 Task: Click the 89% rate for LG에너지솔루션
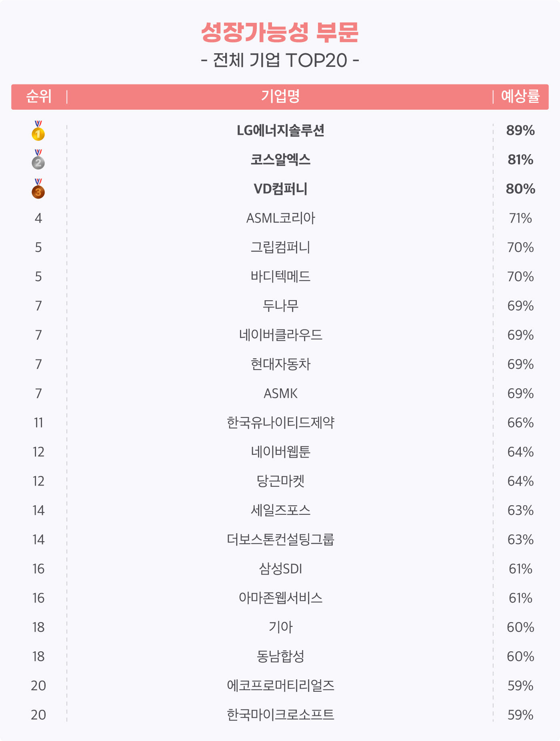coord(520,131)
